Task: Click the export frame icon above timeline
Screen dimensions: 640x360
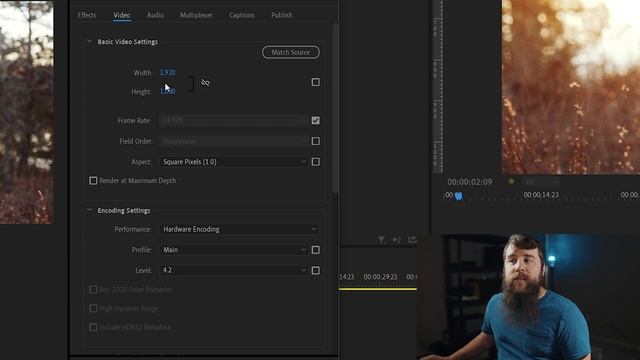Action: click(x=412, y=240)
